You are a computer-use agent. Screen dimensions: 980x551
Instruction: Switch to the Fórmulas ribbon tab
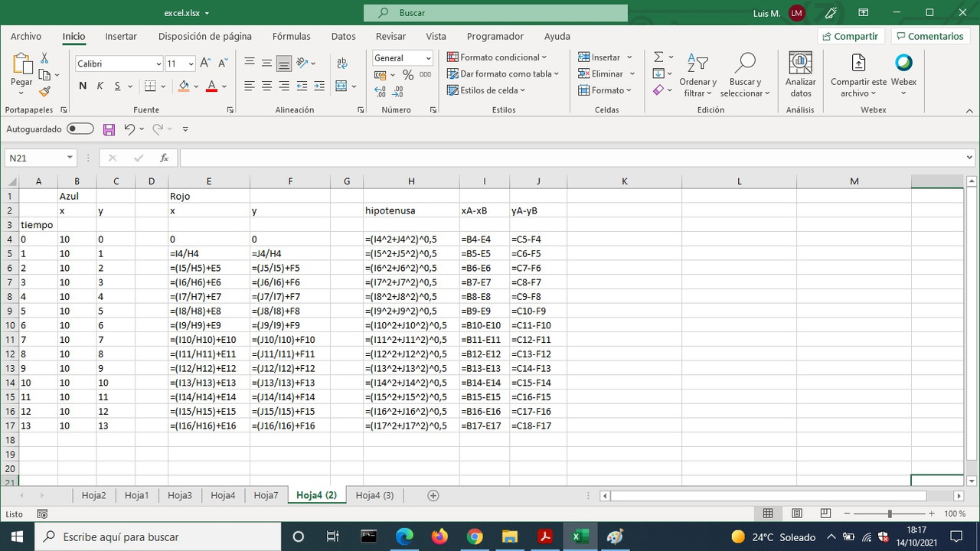point(291,36)
